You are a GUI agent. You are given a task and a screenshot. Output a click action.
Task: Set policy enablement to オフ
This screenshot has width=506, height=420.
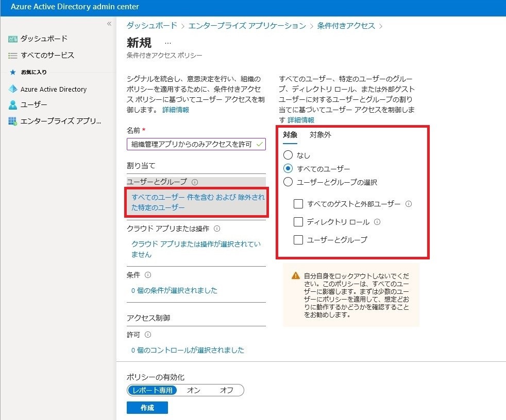pos(227,390)
